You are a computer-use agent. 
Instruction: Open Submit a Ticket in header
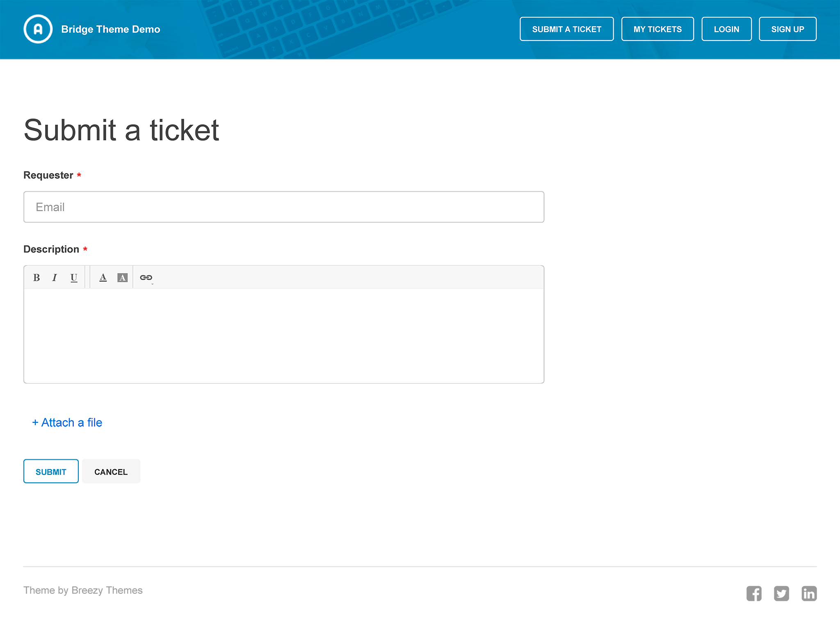coord(566,29)
